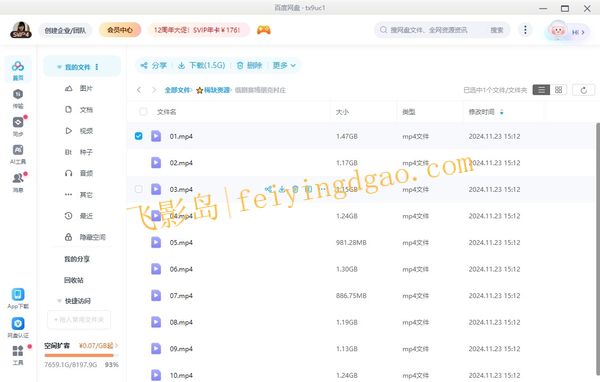Click the Share (分享) button
This screenshot has height=382, width=600.
(153, 65)
